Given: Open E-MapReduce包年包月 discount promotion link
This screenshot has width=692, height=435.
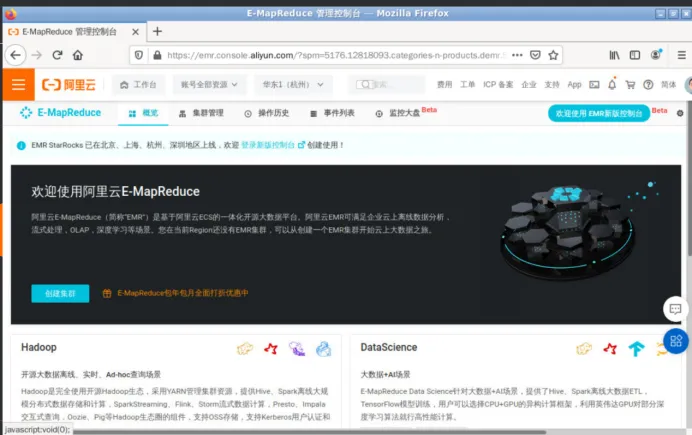Looking at the screenshot, I should [175, 293].
